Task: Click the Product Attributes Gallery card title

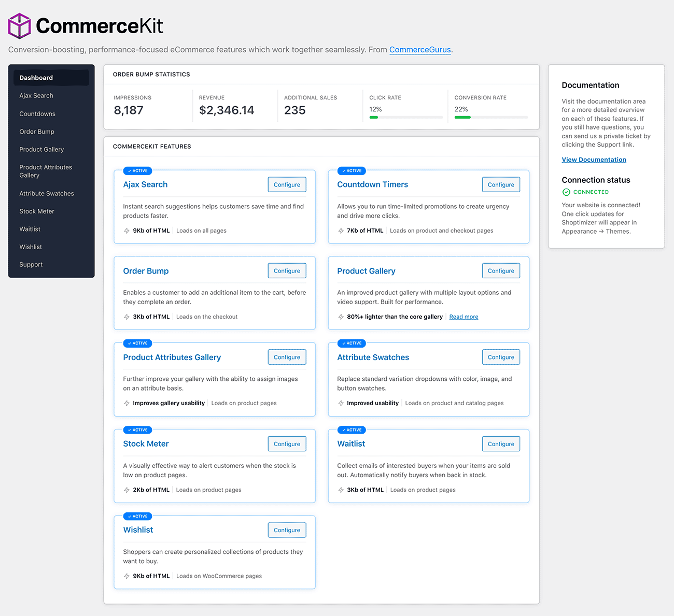Action: click(172, 357)
